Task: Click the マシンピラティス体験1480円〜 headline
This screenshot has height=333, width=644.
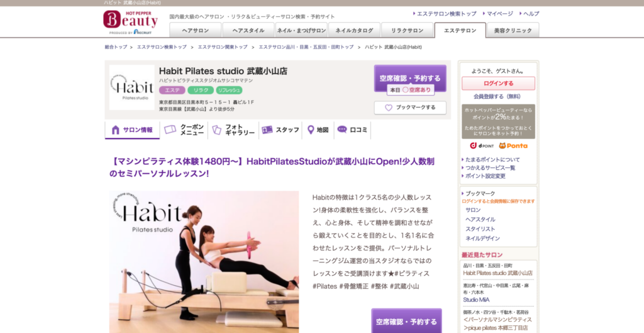Action: [272, 167]
